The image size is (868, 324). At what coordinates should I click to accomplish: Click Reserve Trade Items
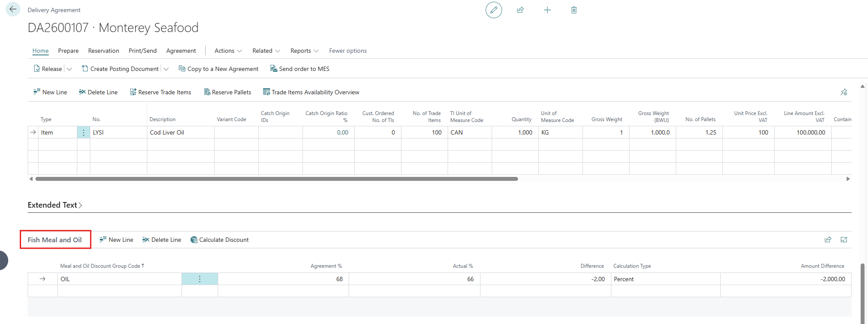[161, 92]
